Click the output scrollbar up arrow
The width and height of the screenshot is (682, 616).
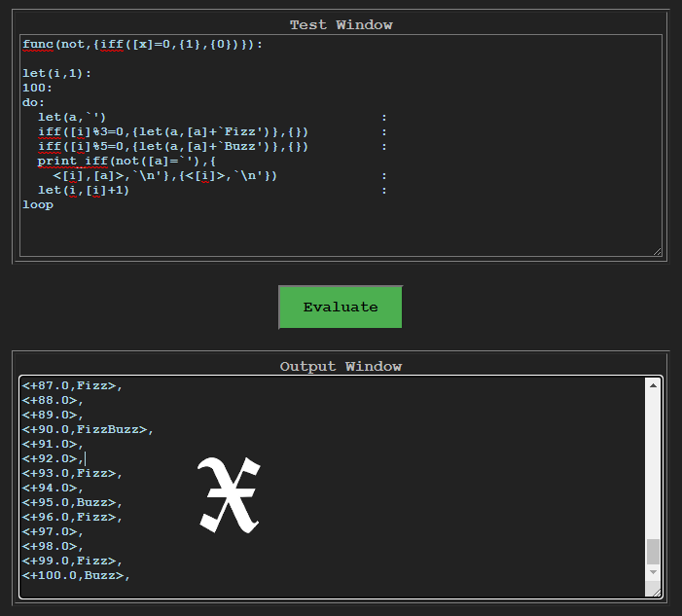tap(653, 385)
